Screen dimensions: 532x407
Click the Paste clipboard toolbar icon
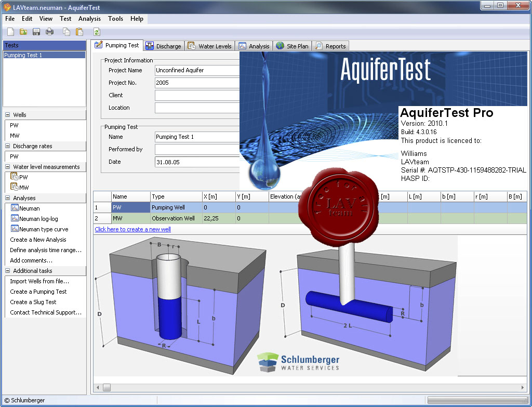[79, 32]
